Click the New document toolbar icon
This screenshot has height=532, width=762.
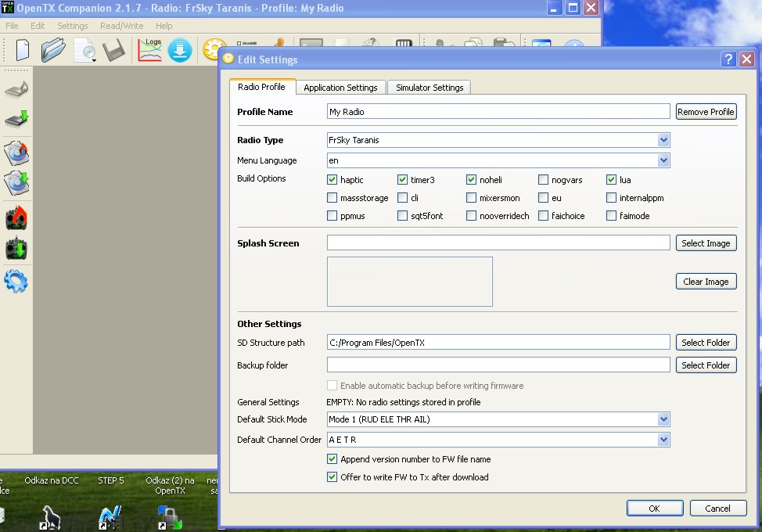(x=23, y=49)
